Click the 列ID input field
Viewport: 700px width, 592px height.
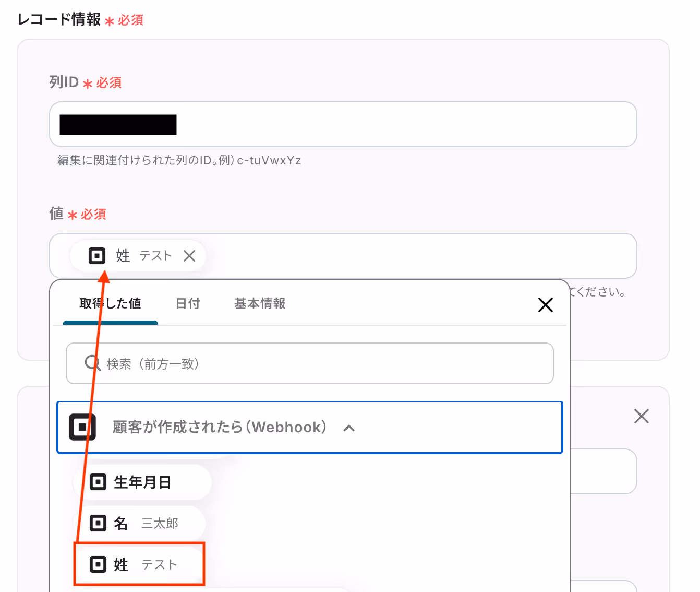pos(343,124)
